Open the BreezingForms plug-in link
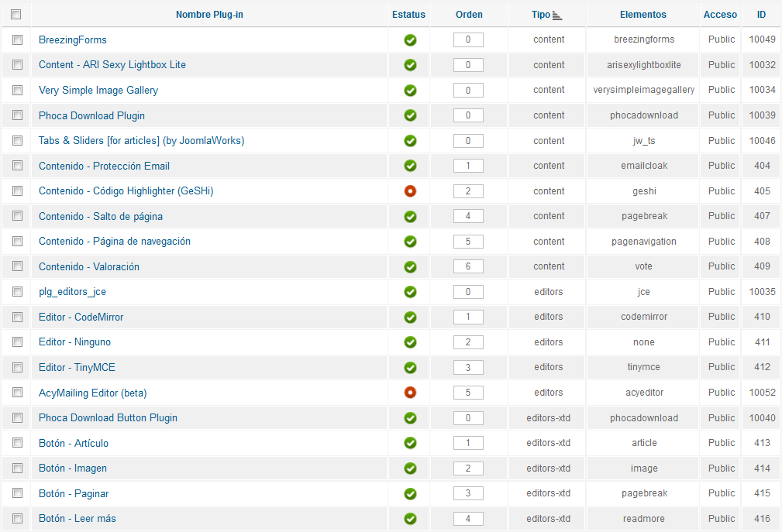This screenshot has height=532, width=782. [73, 39]
